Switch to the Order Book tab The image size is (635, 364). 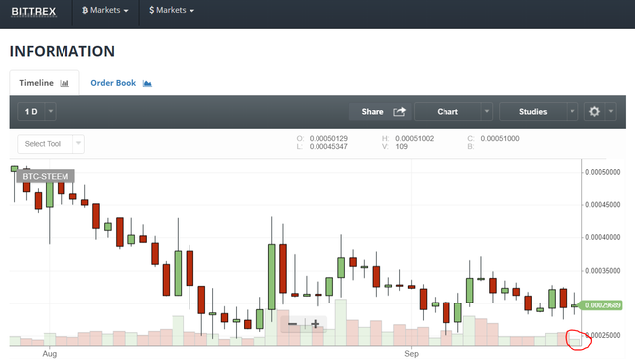(x=121, y=83)
